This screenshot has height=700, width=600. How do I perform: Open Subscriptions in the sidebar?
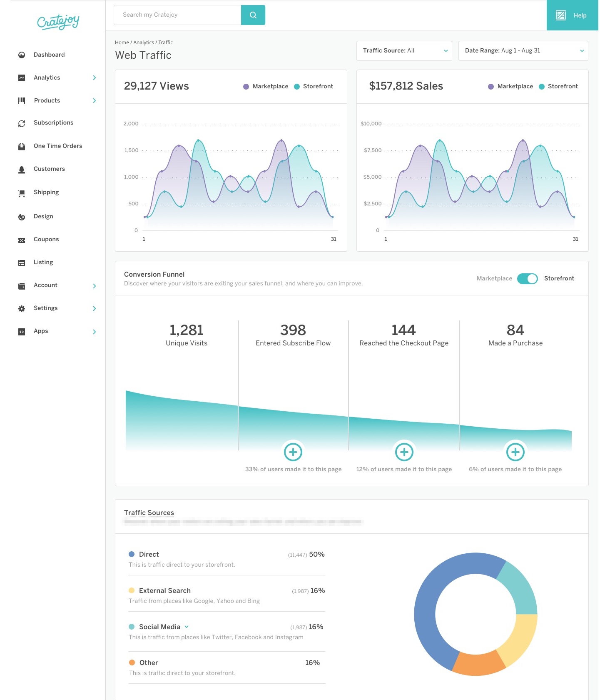coord(54,123)
